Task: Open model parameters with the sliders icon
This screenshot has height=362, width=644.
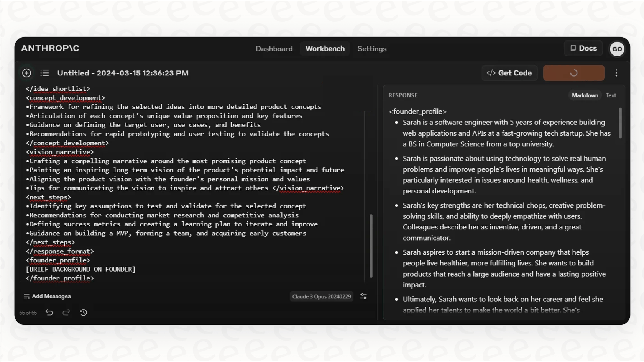Action: click(x=363, y=296)
